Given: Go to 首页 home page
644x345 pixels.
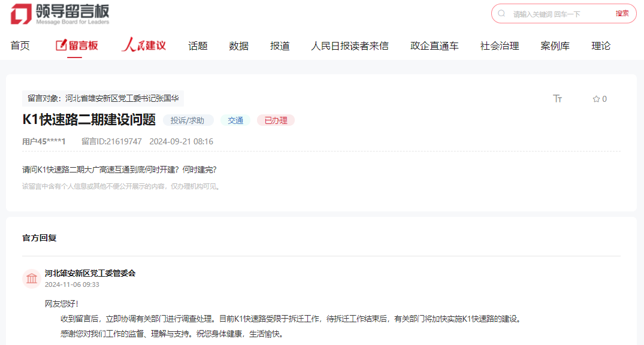Looking at the screenshot, I should coord(20,46).
